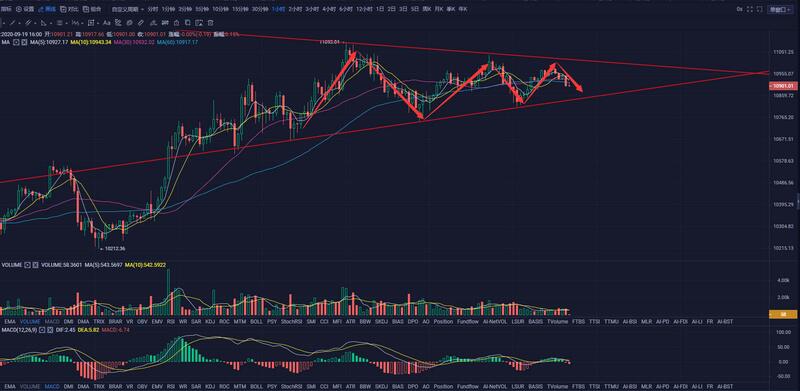Click the settings icon beside the MA label

click(16, 42)
